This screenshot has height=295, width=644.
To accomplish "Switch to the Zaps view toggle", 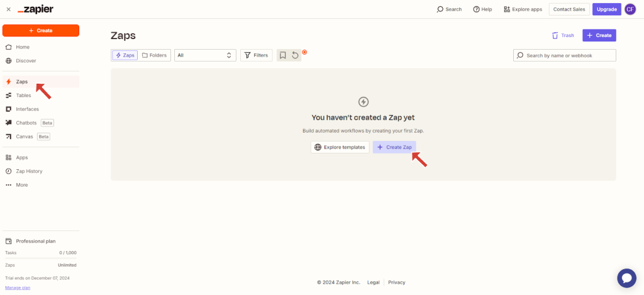I will tap(125, 55).
